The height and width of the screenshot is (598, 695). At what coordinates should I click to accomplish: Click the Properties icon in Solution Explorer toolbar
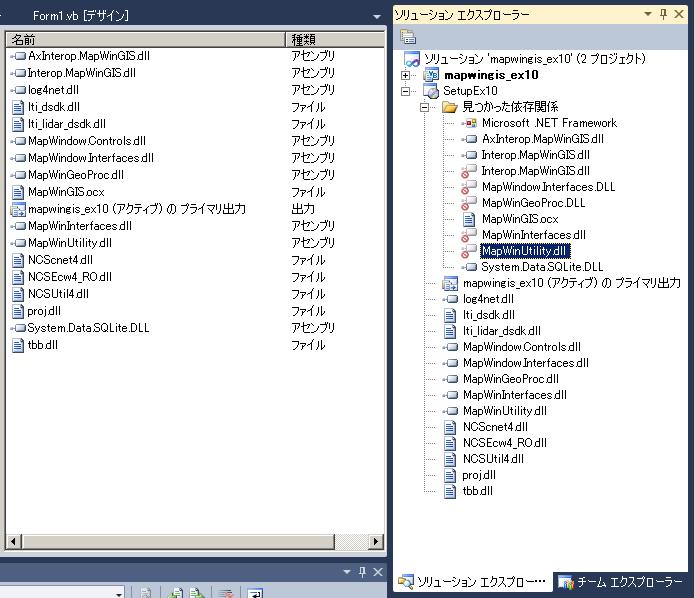click(x=408, y=37)
